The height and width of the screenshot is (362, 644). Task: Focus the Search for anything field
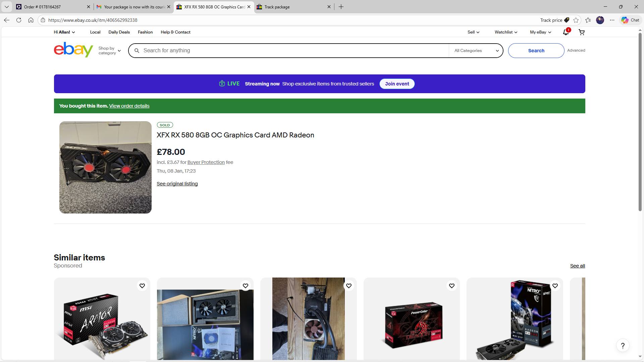(x=288, y=51)
